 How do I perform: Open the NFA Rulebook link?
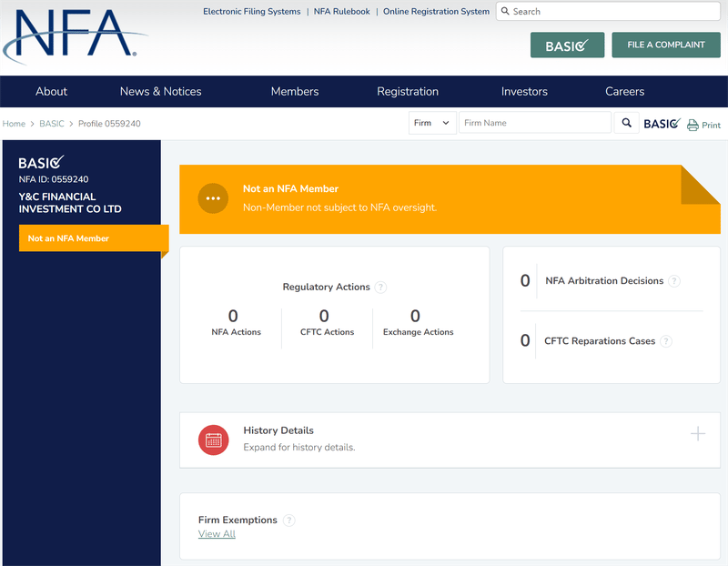pyautogui.click(x=341, y=11)
